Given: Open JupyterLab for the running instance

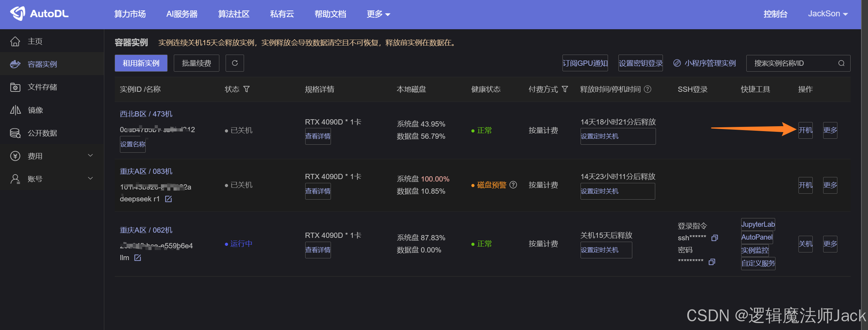Looking at the screenshot, I should (758, 224).
